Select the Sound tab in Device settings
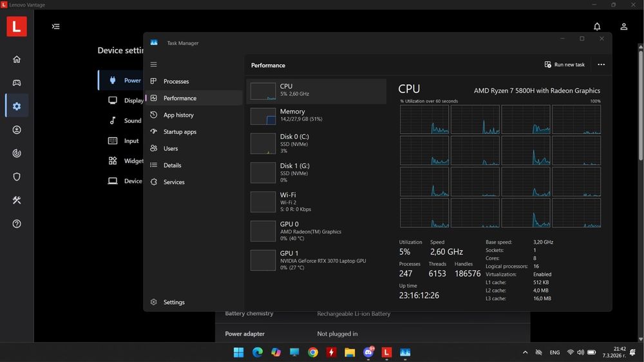 [x=122, y=120]
